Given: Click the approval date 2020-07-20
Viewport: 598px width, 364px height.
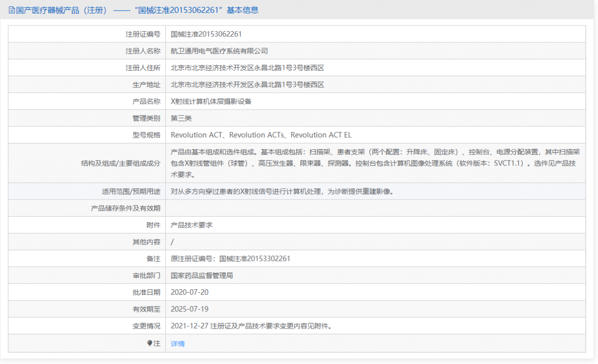Looking at the screenshot, I should click(x=190, y=292).
